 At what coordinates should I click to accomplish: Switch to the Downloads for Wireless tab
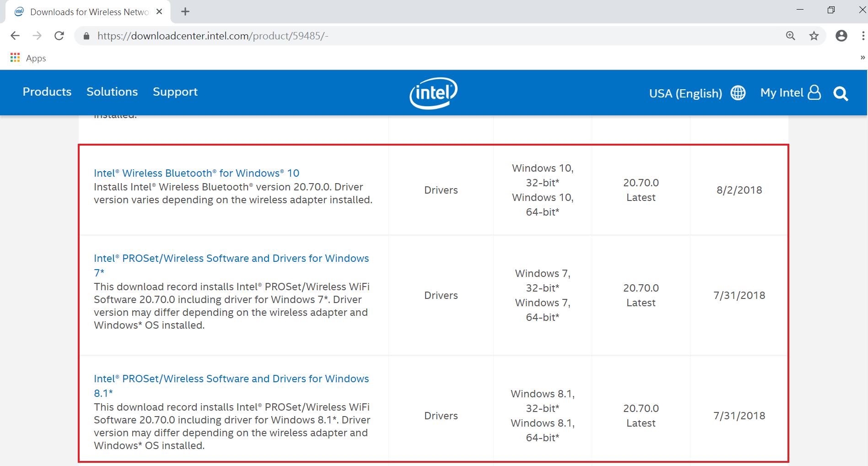tap(88, 12)
